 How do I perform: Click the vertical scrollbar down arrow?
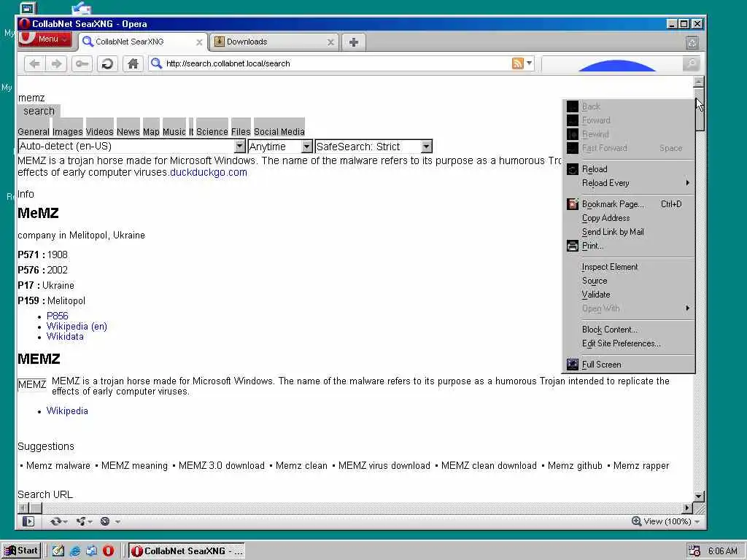699,496
